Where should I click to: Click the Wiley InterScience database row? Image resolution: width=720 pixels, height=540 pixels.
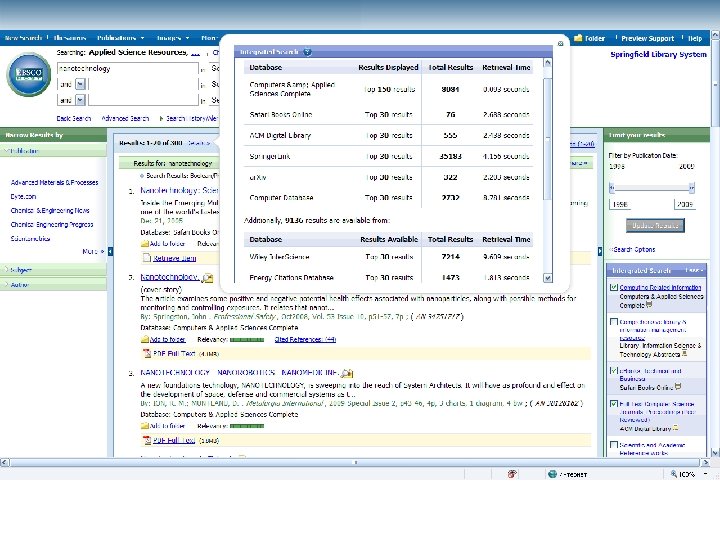388,257
